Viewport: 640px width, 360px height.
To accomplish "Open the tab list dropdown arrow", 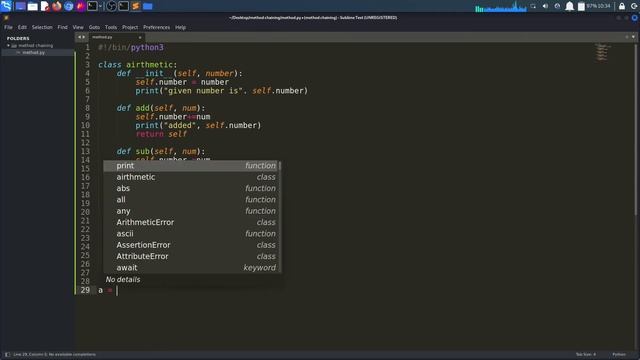I will (633, 37).
